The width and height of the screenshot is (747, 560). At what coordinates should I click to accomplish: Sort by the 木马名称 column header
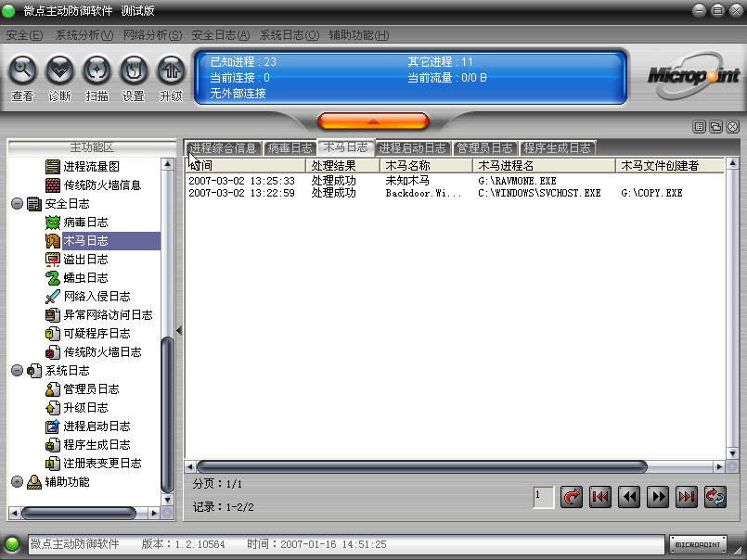[426, 166]
